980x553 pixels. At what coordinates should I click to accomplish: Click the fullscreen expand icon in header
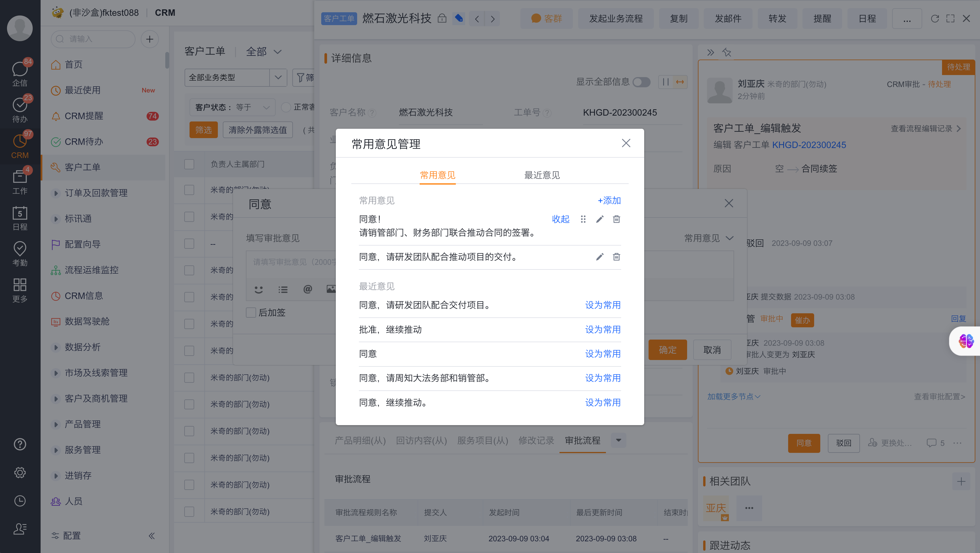pyautogui.click(x=950, y=19)
